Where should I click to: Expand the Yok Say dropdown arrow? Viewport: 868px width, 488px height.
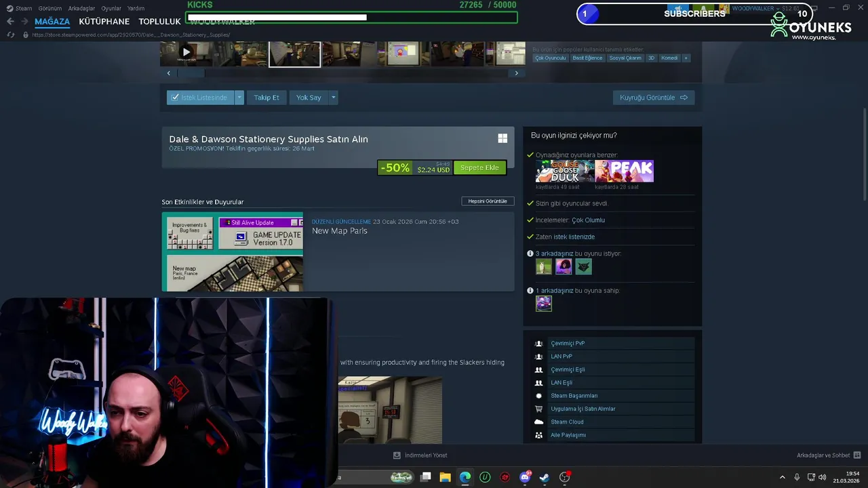click(x=333, y=98)
